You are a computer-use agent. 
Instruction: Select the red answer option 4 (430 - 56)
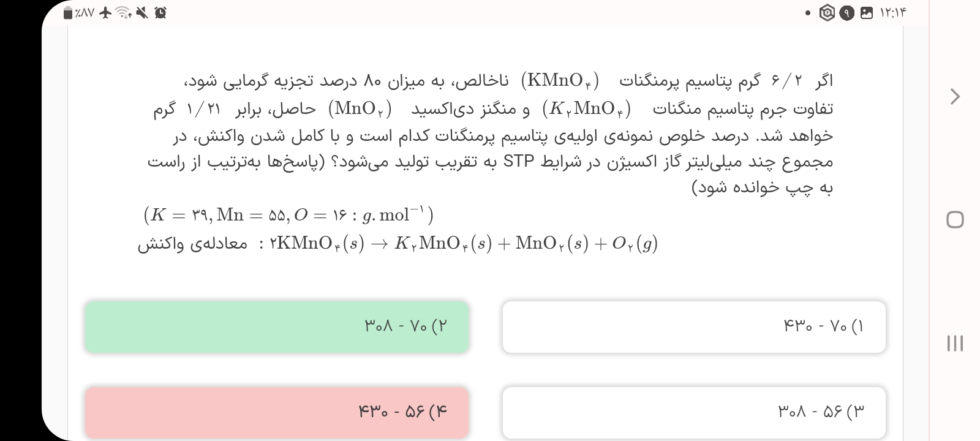[x=277, y=412]
